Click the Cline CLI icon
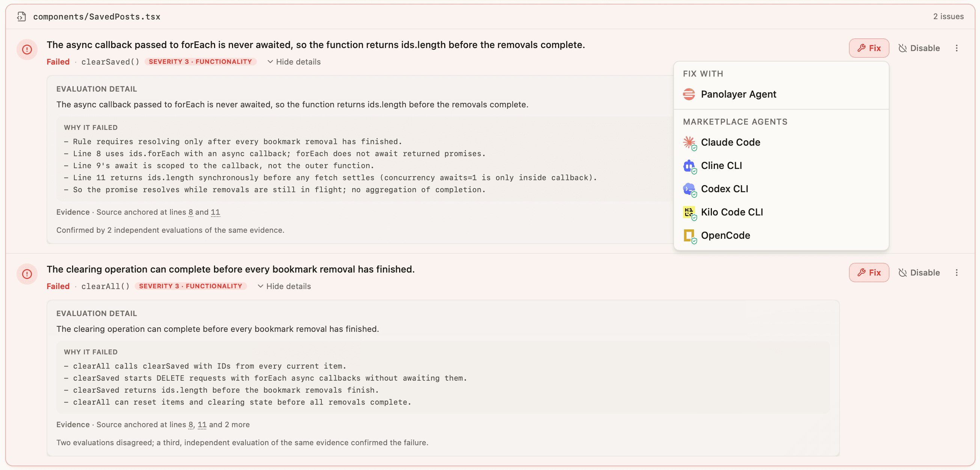 (689, 166)
